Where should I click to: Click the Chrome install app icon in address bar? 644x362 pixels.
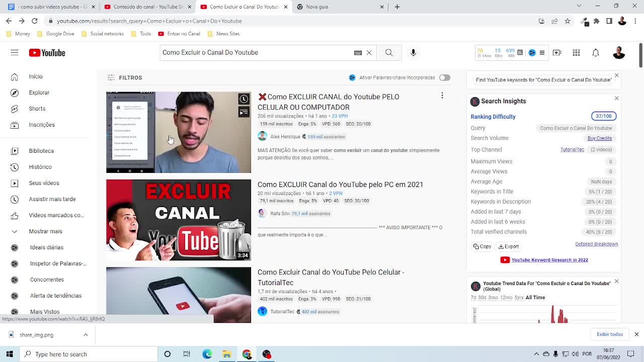click(x=541, y=21)
